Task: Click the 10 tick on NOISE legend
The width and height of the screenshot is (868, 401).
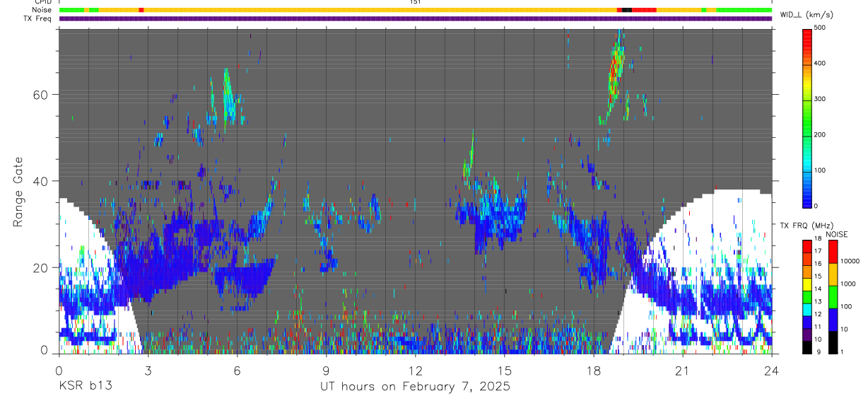Action: tap(845, 330)
